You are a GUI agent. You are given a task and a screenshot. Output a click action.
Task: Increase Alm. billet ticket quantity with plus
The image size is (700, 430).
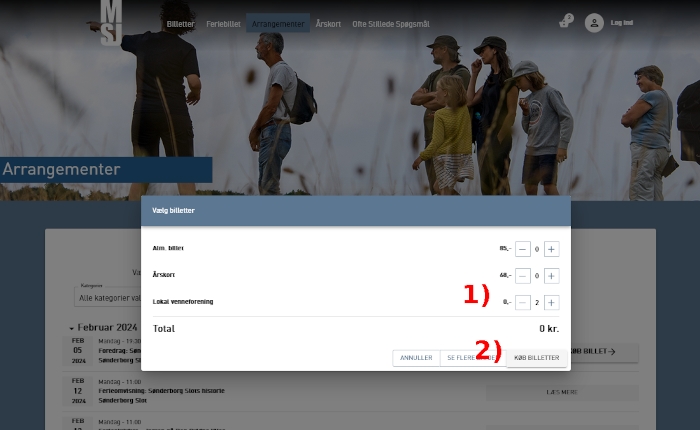pyautogui.click(x=551, y=249)
